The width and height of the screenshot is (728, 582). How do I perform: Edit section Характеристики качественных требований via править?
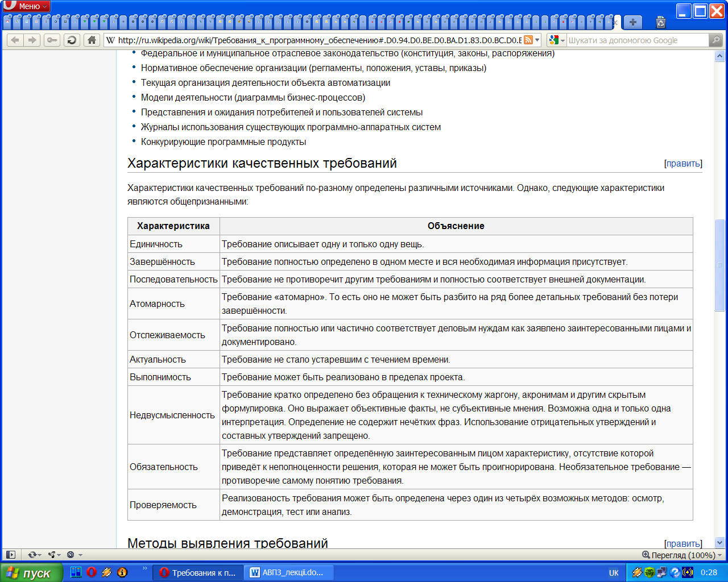pos(683,163)
